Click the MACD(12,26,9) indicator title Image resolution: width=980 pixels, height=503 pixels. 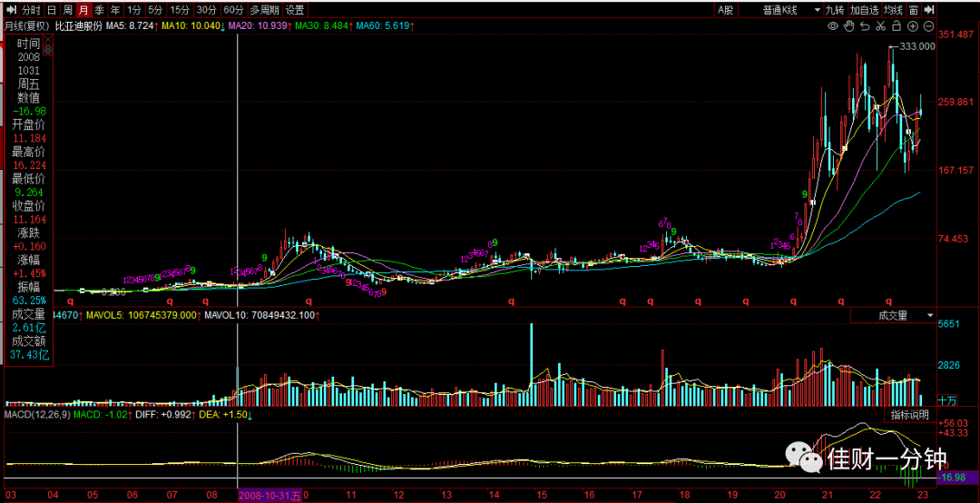[x=37, y=415]
